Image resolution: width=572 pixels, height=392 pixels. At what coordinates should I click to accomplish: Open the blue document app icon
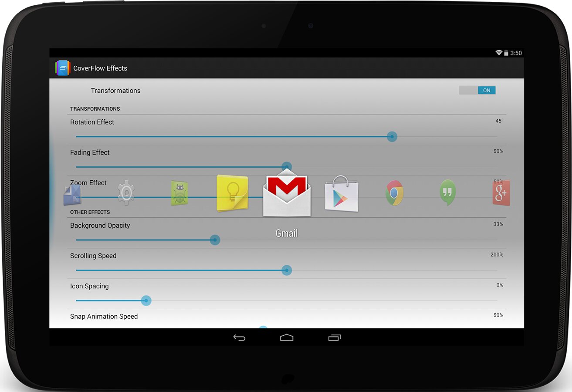tap(72, 195)
